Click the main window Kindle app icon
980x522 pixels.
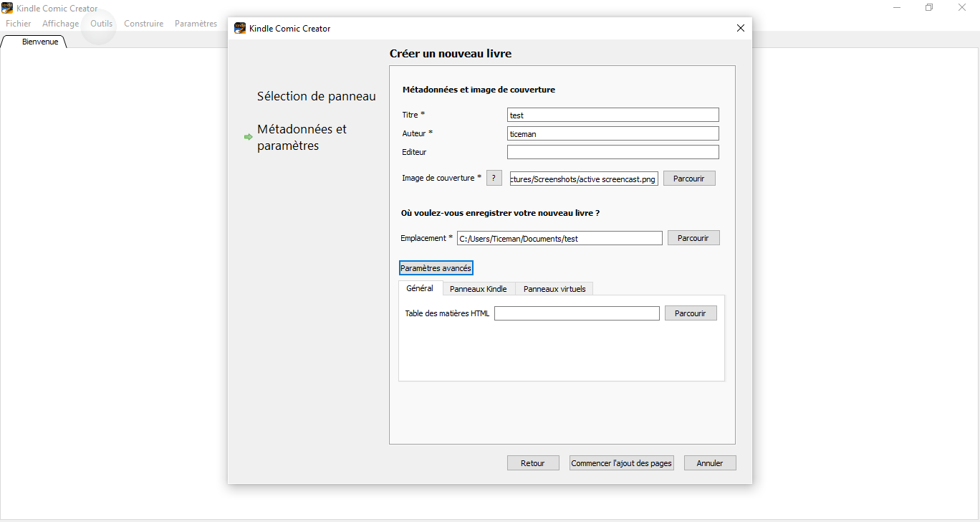tap(7, 7)
